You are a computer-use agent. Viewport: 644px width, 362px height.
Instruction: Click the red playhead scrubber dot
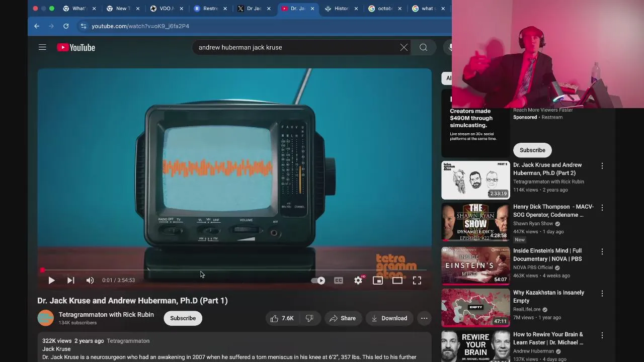pyautogui.click(x=42, y=270)
